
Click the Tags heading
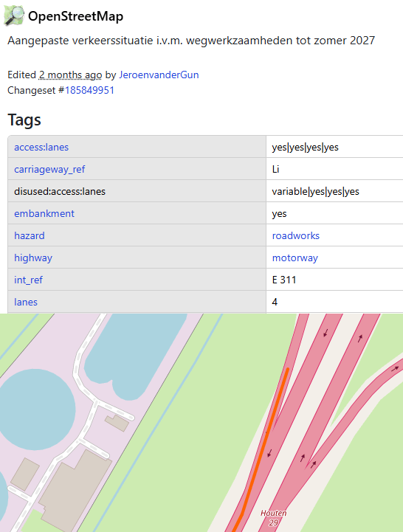tap(24, 120)
